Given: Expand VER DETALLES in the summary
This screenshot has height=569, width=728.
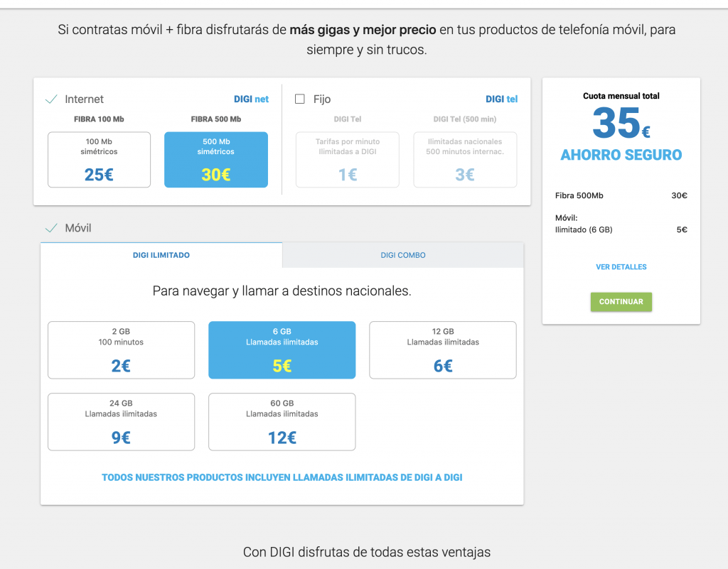Looking at the screenshot, I should point(621,267).
